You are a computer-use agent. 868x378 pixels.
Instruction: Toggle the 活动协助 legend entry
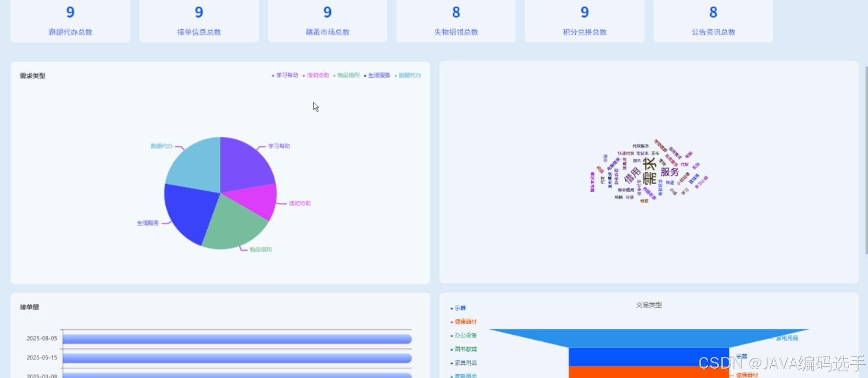(x=316, y=75)
